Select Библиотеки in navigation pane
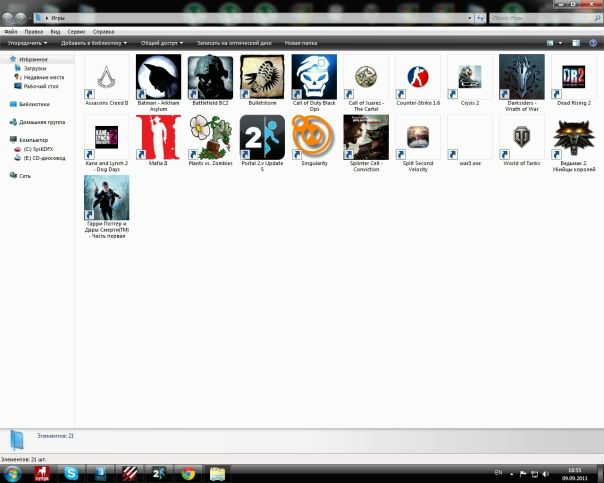604x483 pixels. point(34,104)
